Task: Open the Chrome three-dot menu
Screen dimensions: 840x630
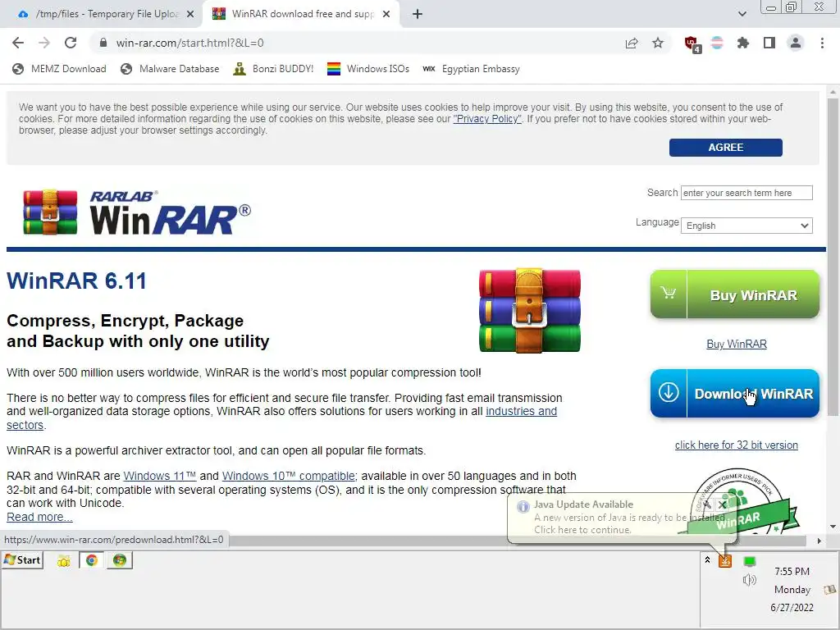Action: click(822, 43)
